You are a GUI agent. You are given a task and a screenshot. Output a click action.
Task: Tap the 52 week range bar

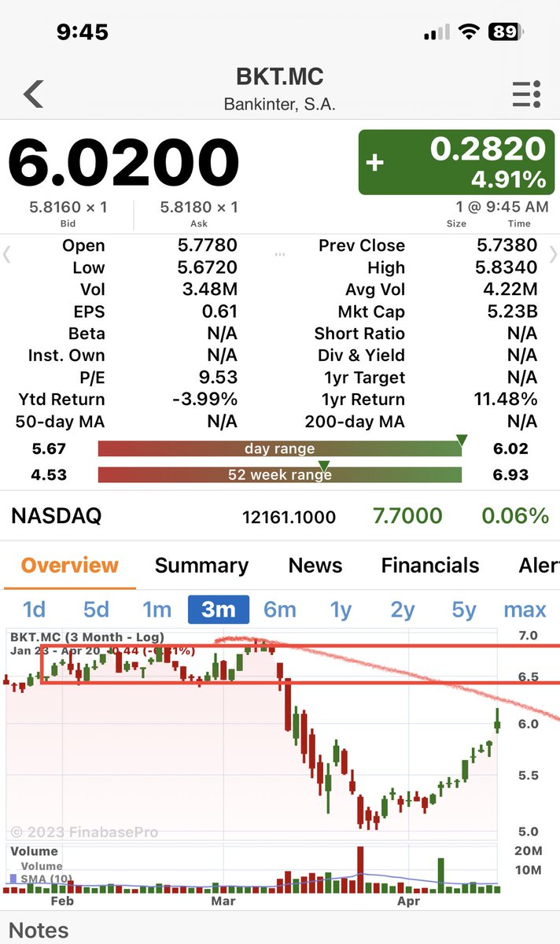click(x=279, y=475)
